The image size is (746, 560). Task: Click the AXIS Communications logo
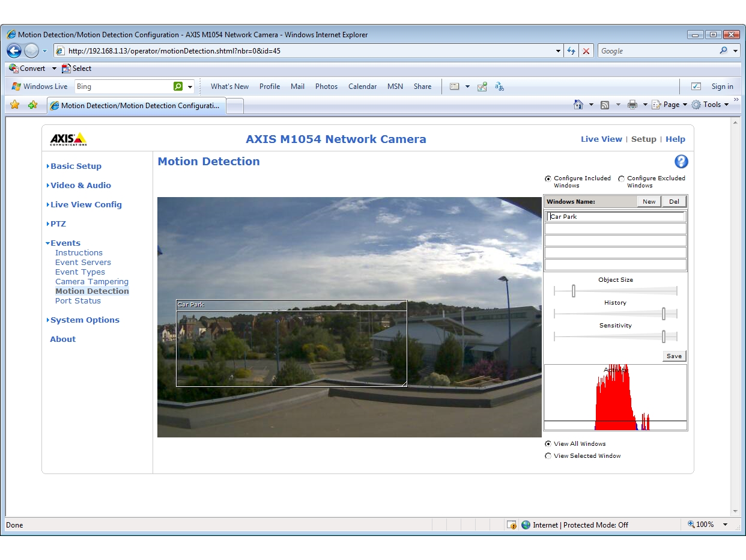68,139
